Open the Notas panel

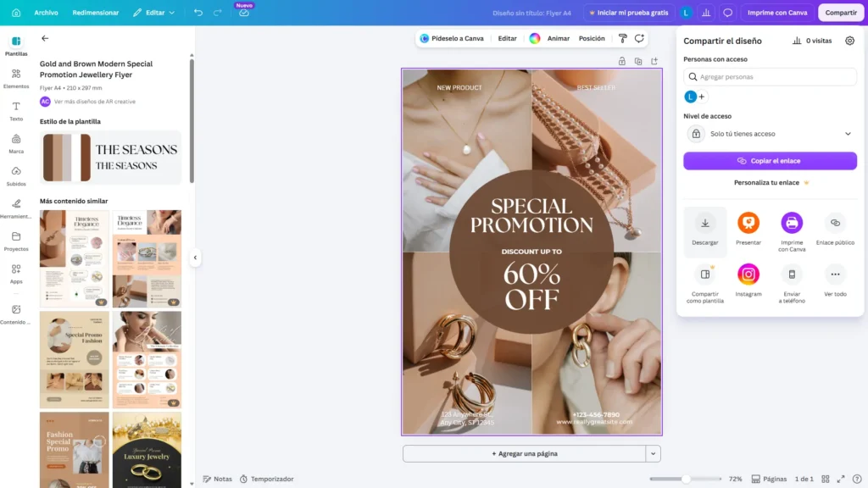pyautogui.click(x=218, y=480)
